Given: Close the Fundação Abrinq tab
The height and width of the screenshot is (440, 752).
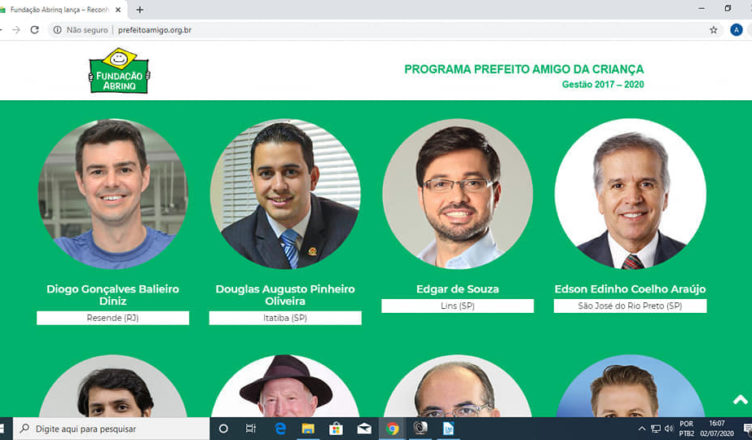Looking at the screenshot, I should point(120,9).
